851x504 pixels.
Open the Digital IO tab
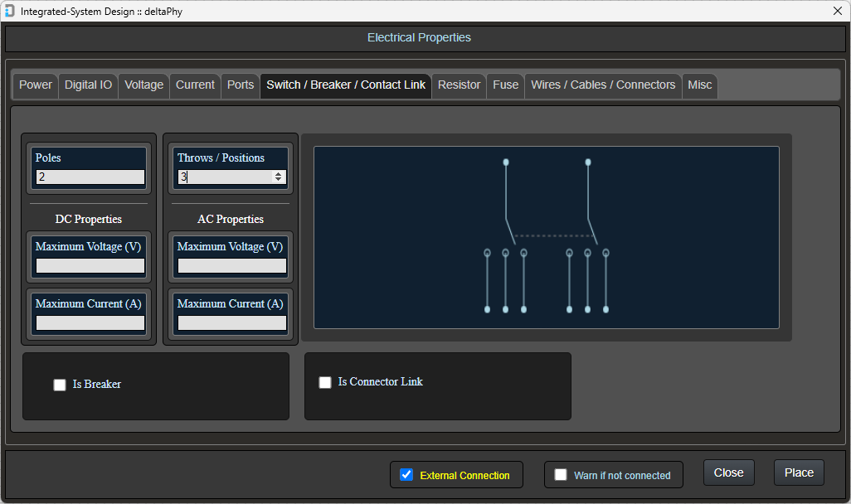pos(88,85)
